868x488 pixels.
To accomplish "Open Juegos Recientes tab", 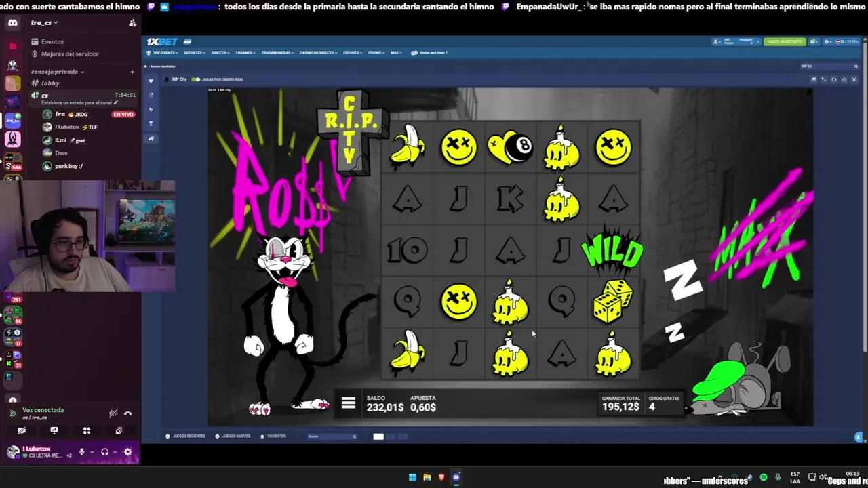I will (x=186, y=436).
